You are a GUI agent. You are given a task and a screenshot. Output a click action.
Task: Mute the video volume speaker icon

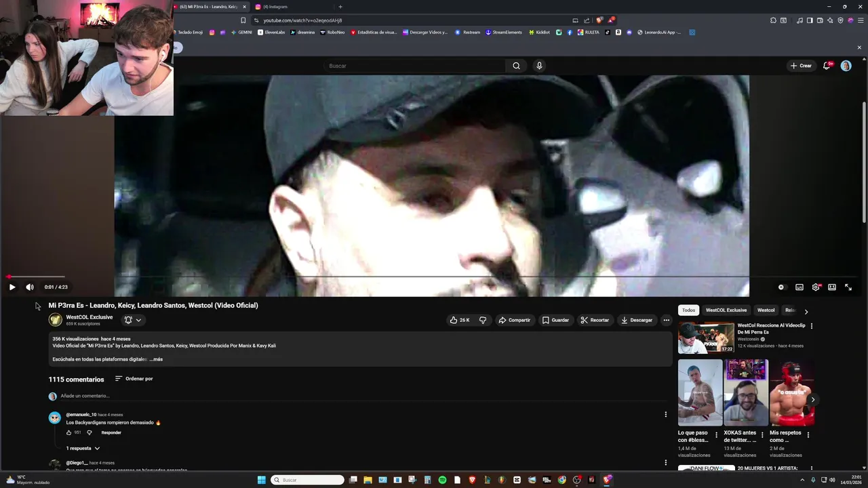click(x=29, y=287)
